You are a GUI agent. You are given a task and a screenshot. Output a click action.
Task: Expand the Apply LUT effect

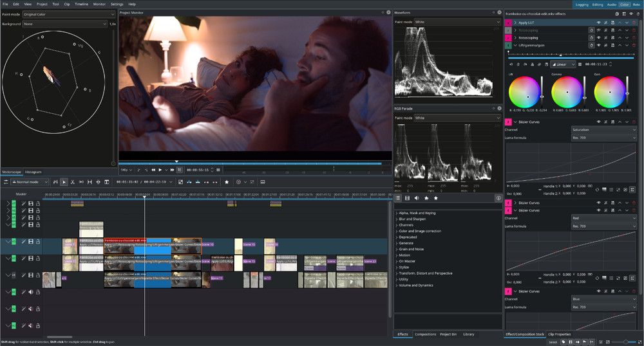[x=515, y=23]
